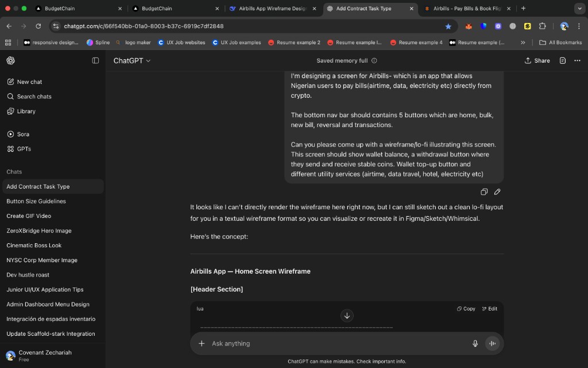Open Search chats

[29, 97]
